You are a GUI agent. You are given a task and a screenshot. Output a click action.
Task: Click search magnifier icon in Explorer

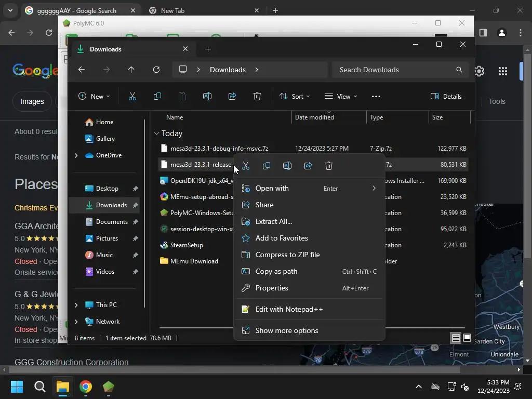pos(459,70)
